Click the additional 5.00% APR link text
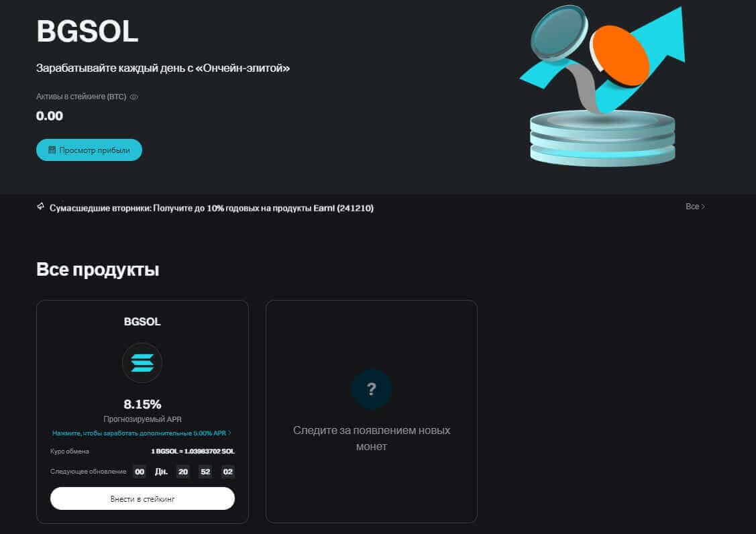 tap(139, 433)
